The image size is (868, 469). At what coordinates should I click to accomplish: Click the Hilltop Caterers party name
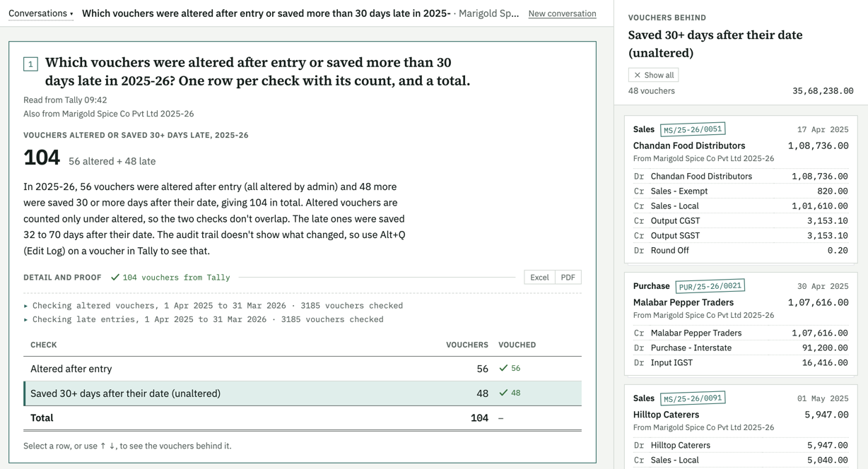coord(666,415)
